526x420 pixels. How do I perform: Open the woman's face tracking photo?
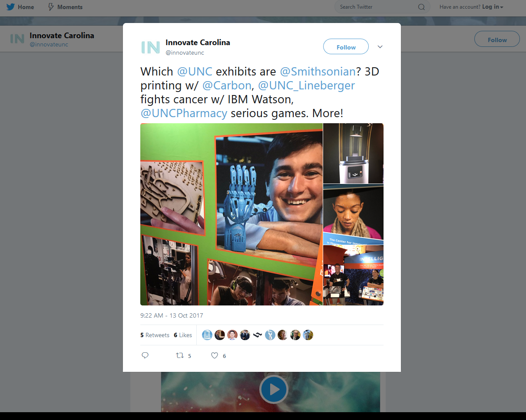point(353,214)
